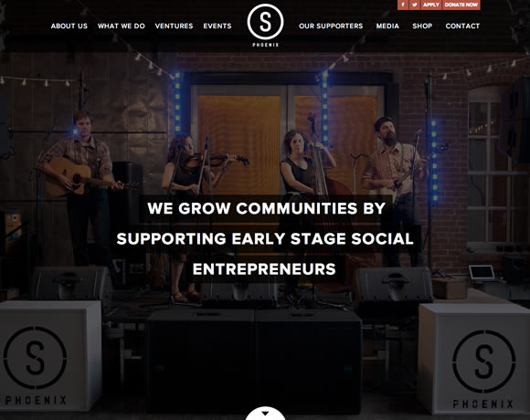Tap the scroll-down arrow circle at bottom
Screen dimensions: 530x420
[265, 414]
